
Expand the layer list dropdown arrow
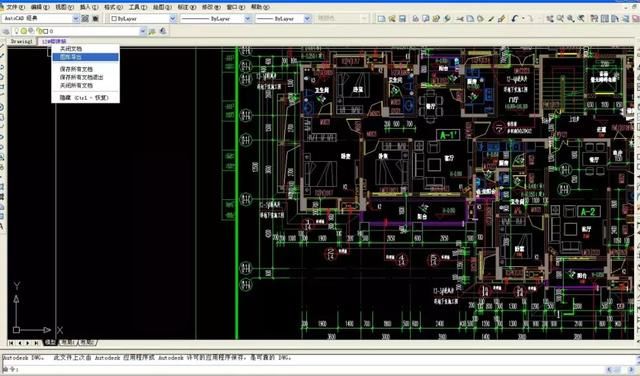pyautogui.click(x=142, y=31)
